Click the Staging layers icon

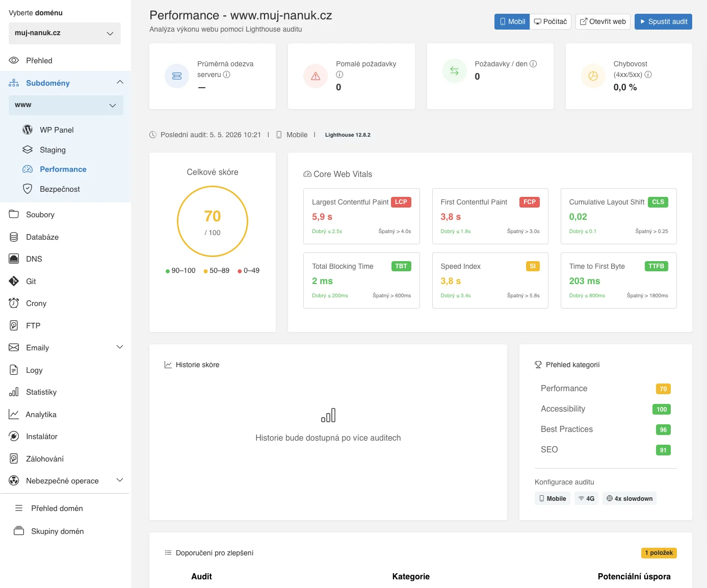(28, 150)
